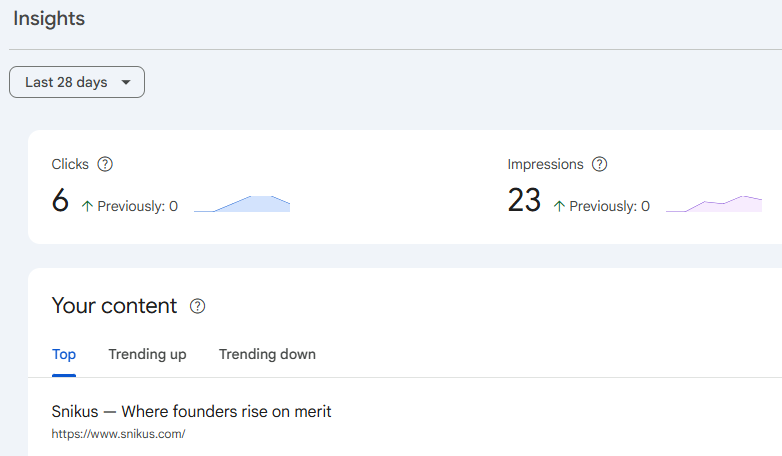Switch to the Trending down tab

pyautogui.click(x=267, y=354)
